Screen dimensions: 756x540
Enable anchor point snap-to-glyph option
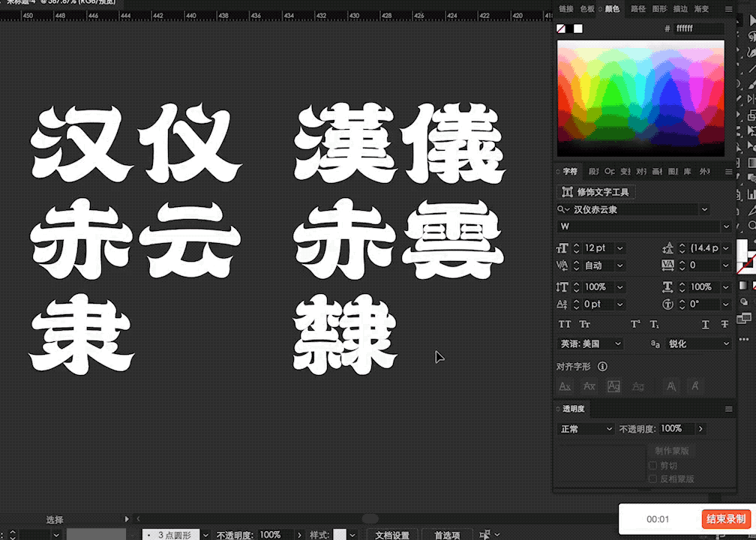pos(694,386)
